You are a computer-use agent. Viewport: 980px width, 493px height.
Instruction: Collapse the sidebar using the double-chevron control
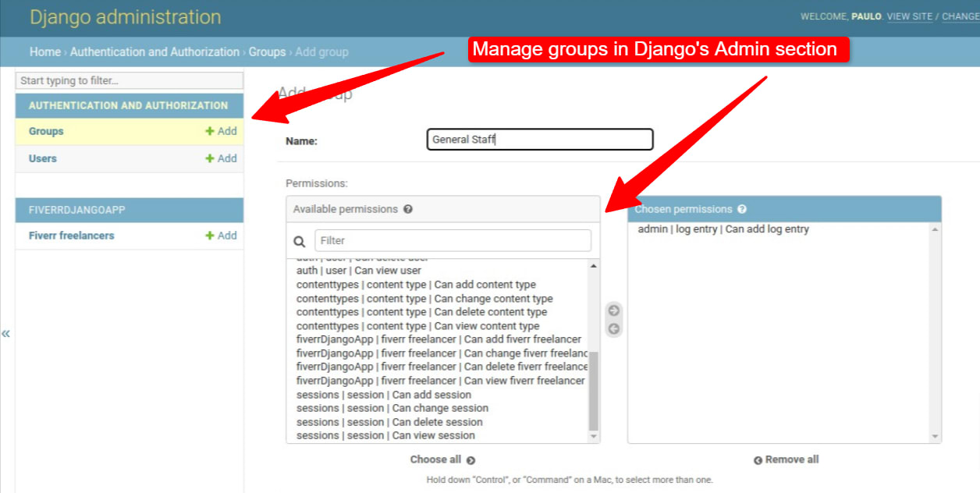6,333
